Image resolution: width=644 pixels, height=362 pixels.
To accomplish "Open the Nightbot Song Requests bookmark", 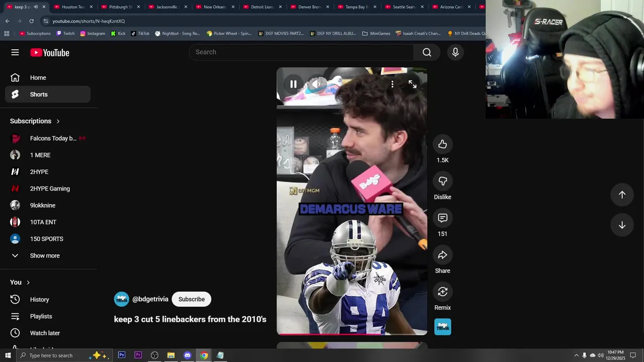I will 177,34.
